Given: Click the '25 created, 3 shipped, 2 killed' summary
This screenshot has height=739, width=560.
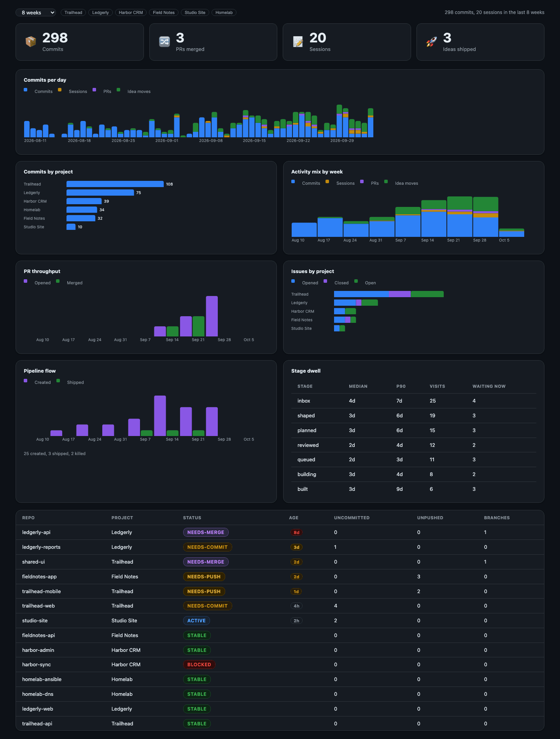Looking at the screenshot, I should click(x=54, y=454).
